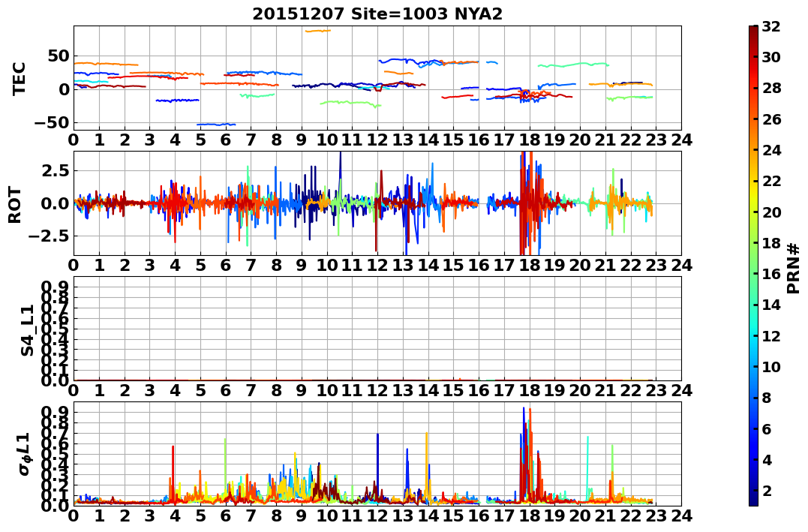Screen dimensions: 808x532
Task: Click hour 24 tick under σφL1 panel
Action: pos(682,515)
